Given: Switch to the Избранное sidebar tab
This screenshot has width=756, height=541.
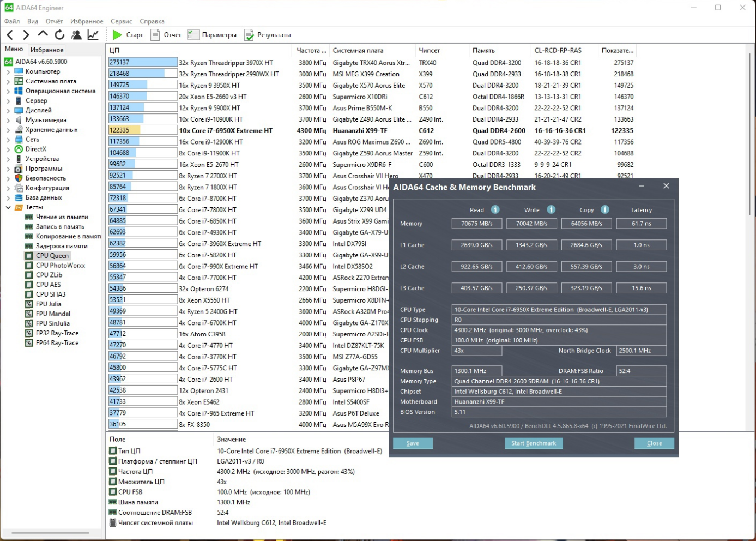Looking at the screenshot, I should coord(47,50).
